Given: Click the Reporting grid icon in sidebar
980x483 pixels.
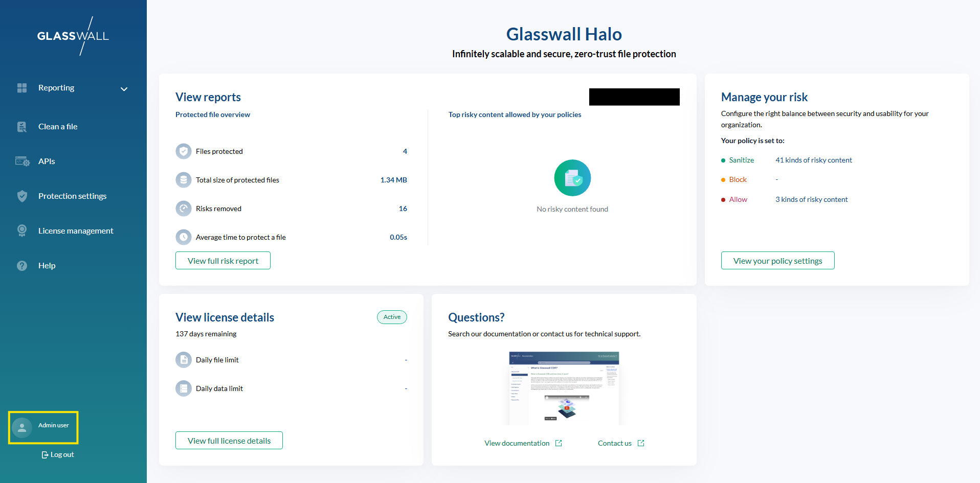Looking at the screenshot, I should click(22, 88).
